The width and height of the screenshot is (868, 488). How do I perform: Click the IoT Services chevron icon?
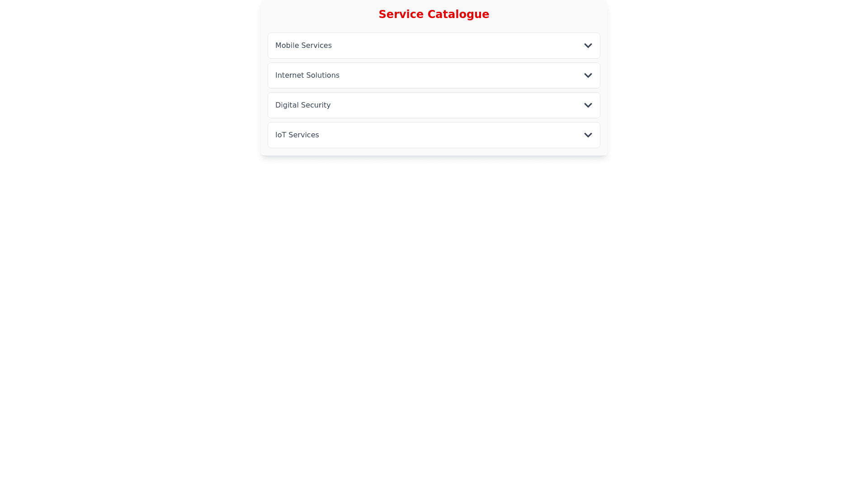click(588, 135)
